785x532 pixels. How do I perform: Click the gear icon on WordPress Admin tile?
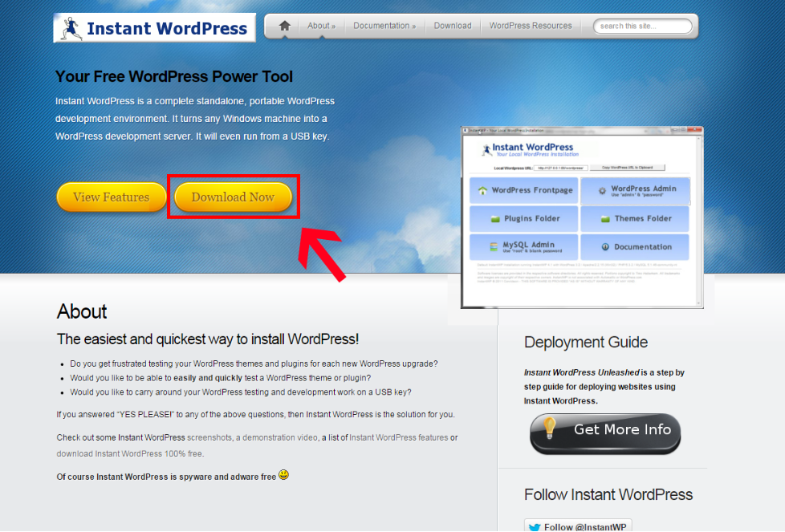[x=602, y=191]
